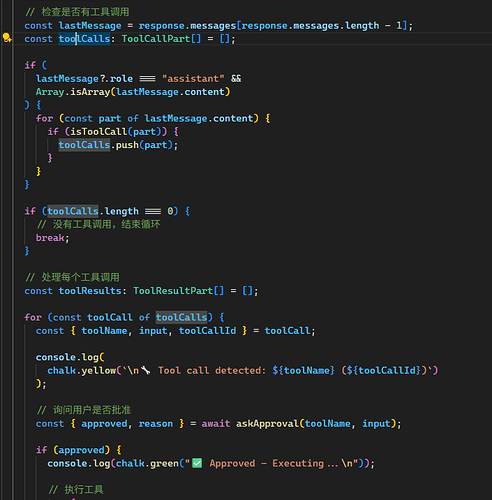The image size is (492, 500).
Task: Click 'toolCallId' in the destructuring line
Action: tap(207, 331)
